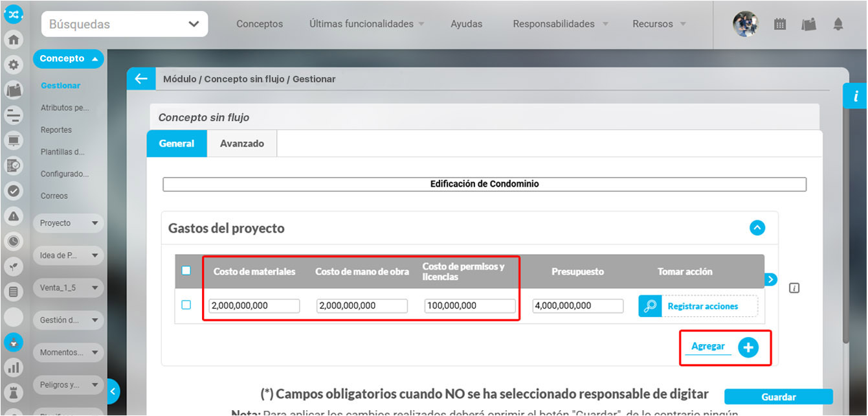Image resolution: width=868 pixels, height=416 pixels.
Task: Click the calendar icon in top bar
Action: tap(780, 24)
